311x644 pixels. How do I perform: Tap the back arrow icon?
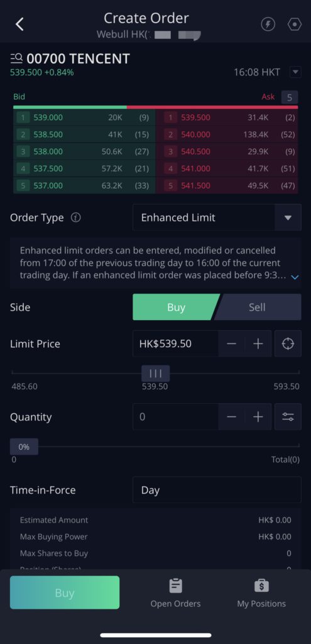pyautogui.click(x=19, y=25)
